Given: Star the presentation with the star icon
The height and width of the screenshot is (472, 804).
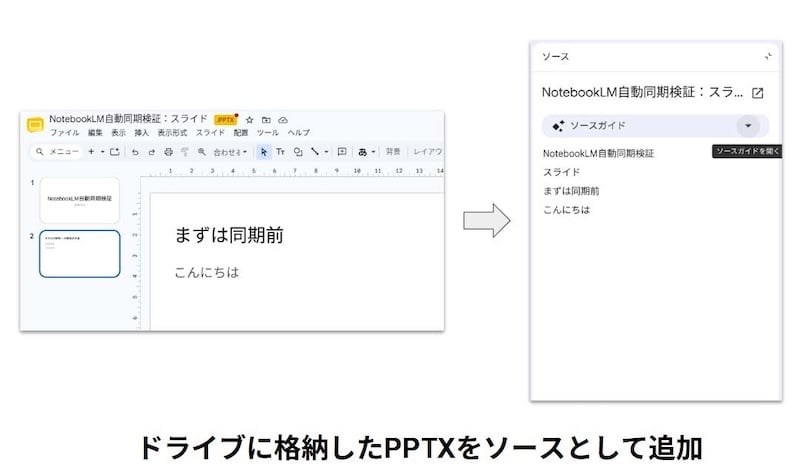Looking at the screenshot, I should tap(249, 120).
